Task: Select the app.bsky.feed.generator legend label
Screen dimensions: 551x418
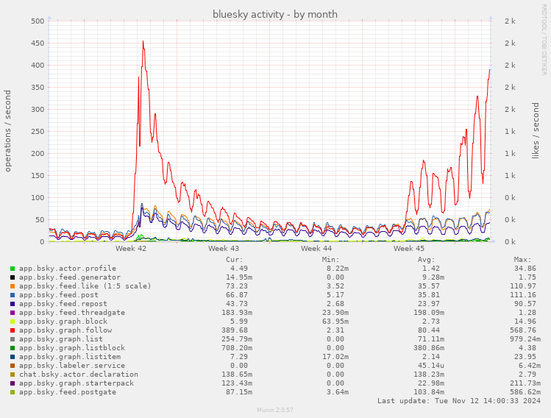Action: 70,277
